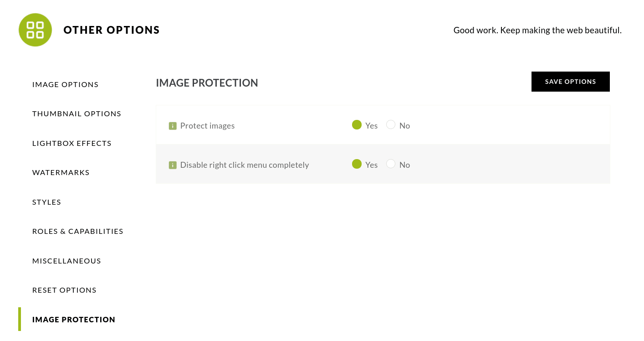This screenshot has height=341, width=644.
Task: Open the THUMBNAIL OPTIONS section
Action: tap(77, 114)
